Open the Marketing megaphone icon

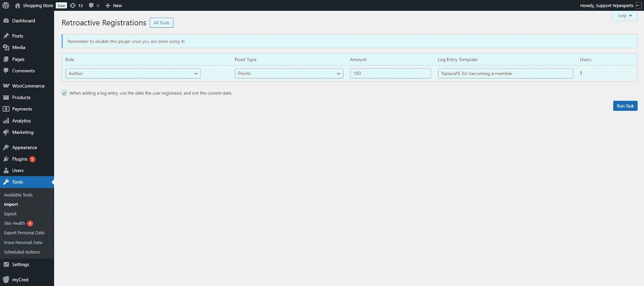(x=6, y=132)
